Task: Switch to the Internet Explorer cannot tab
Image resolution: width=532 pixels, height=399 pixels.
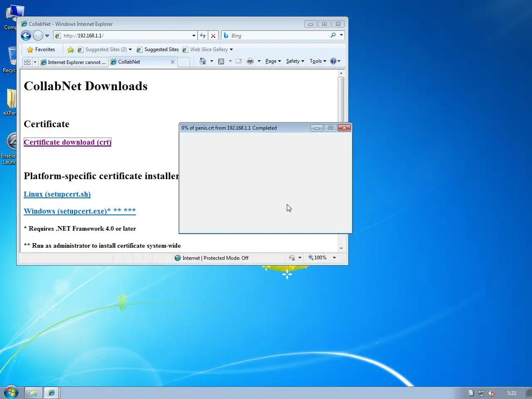Action: pos(73,62)
